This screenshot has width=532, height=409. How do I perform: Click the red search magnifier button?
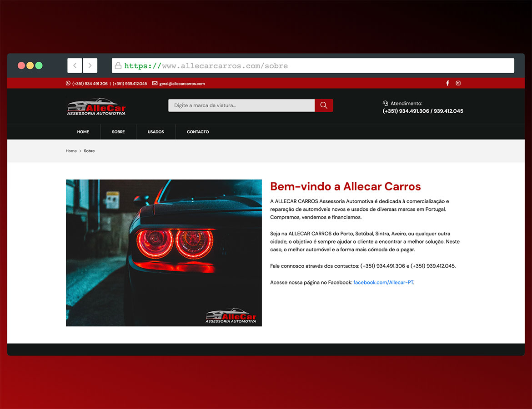(324, 105)
